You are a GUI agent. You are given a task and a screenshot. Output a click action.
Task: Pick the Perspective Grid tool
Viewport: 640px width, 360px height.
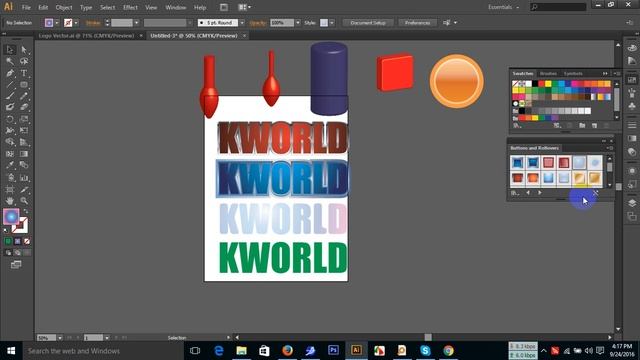(x=24, y=142)
